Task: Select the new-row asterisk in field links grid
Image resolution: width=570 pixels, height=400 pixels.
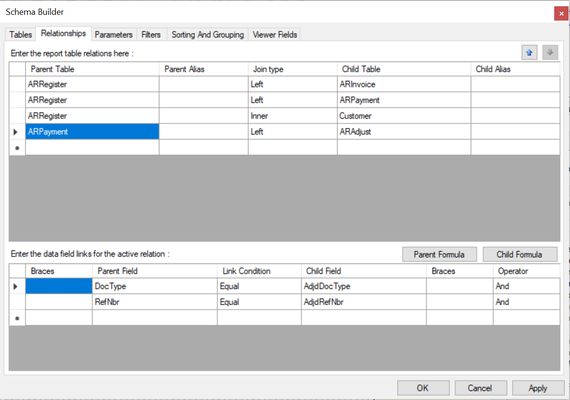Action: [17, 318]
